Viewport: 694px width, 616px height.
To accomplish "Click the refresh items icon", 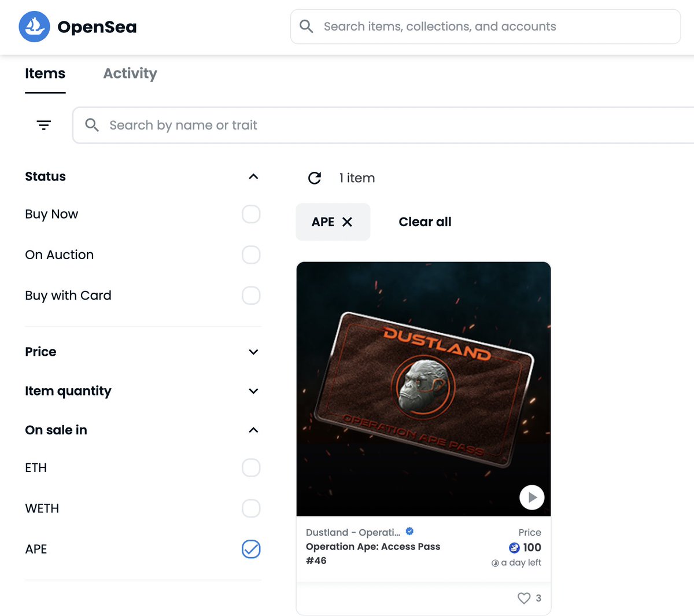I will [x=315, y=178].
